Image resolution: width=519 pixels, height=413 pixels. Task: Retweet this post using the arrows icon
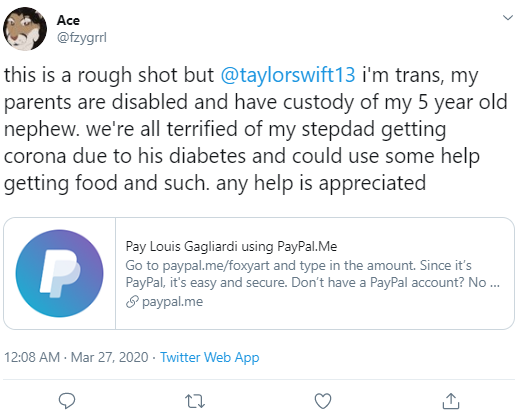click(x=195, y=401)
